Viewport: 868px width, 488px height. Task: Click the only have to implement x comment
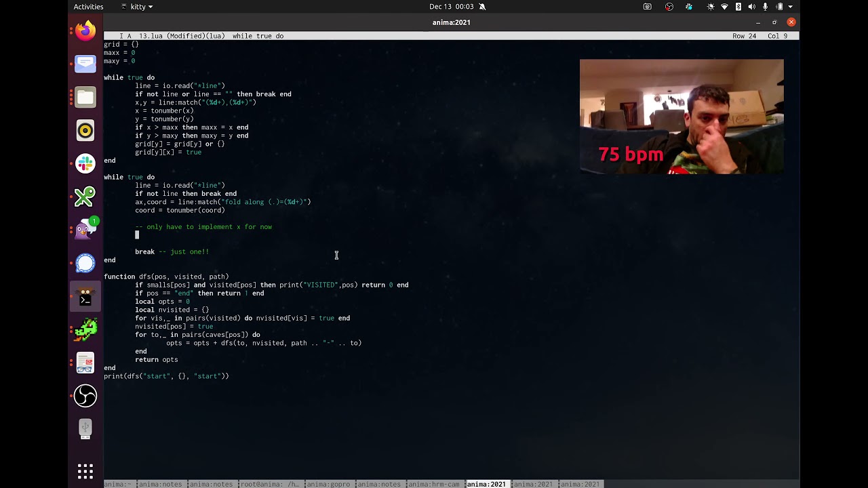pyautogui.click(x=203, y=227)
